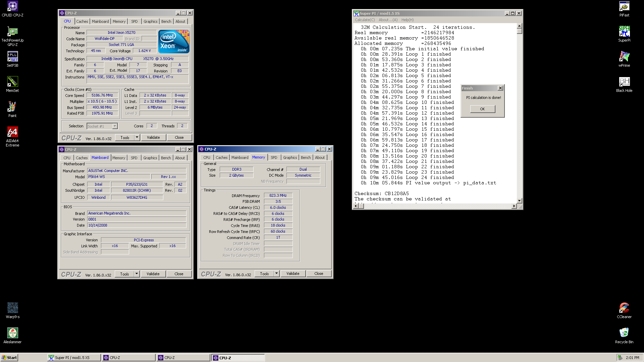The height and width of the screenshot is (362, 644).
Task: Open the Start menu
Action: coord(9,358)
